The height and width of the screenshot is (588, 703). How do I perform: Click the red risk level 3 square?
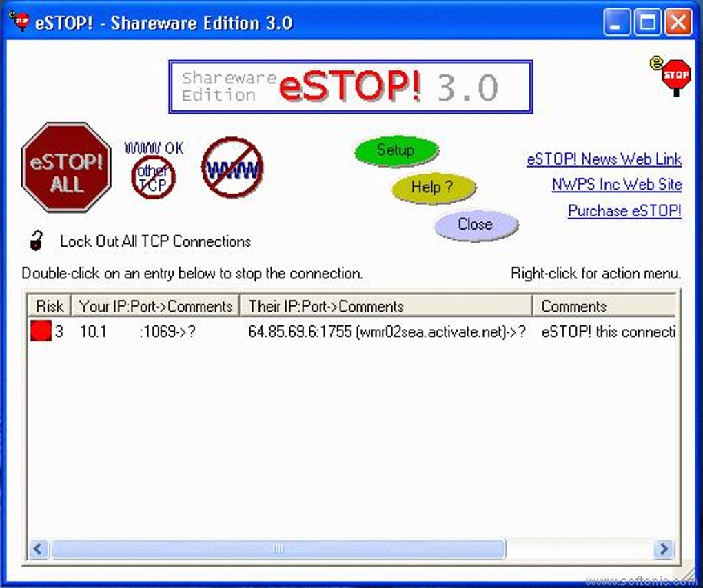coord(38,332)
